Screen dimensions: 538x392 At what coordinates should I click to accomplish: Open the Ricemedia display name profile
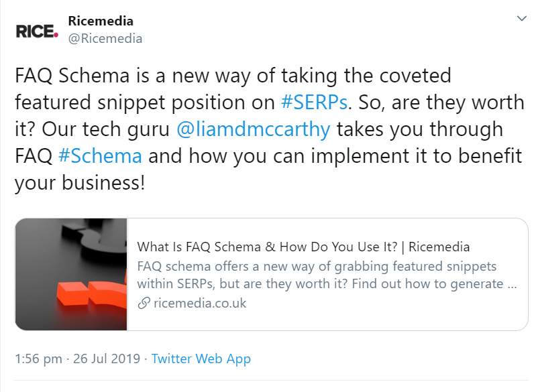(101, 21)
